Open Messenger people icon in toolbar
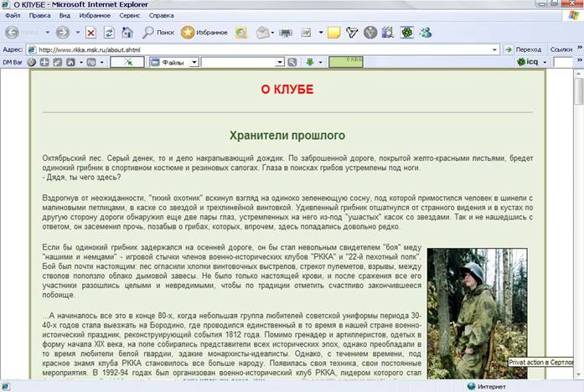584x392 pixels. pos(426,33)
